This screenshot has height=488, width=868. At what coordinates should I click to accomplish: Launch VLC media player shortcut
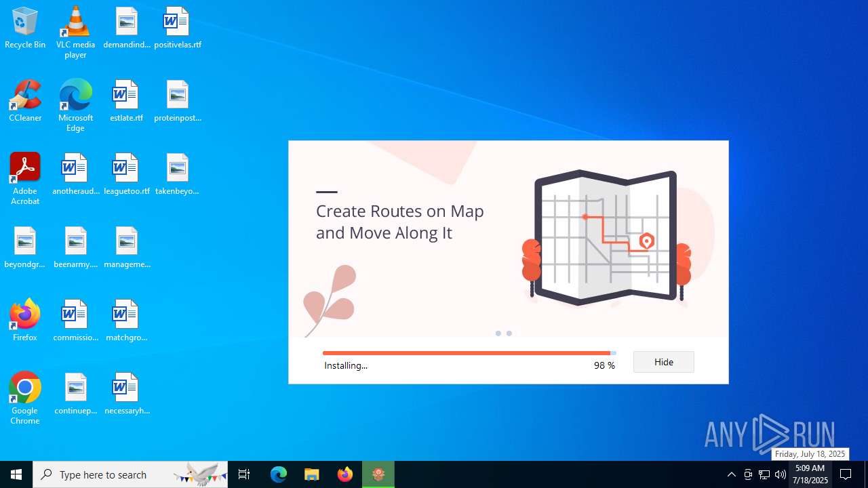[x=75, y=33]
